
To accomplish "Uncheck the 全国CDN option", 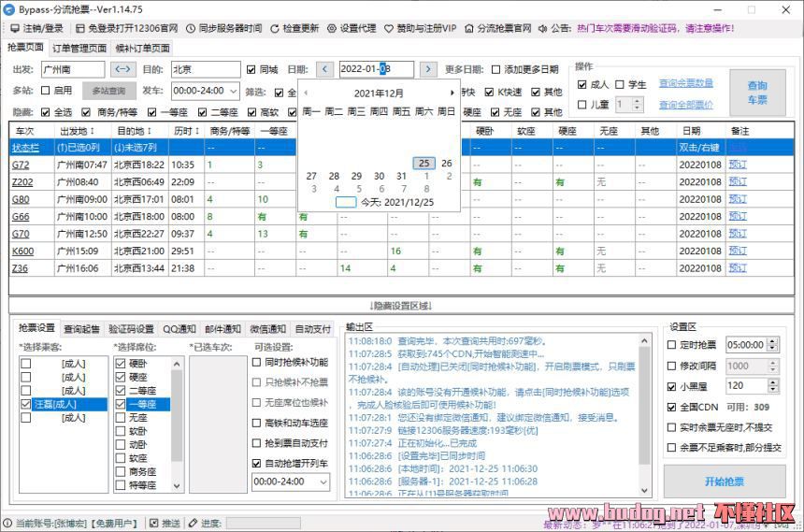I will coord(673,407).
